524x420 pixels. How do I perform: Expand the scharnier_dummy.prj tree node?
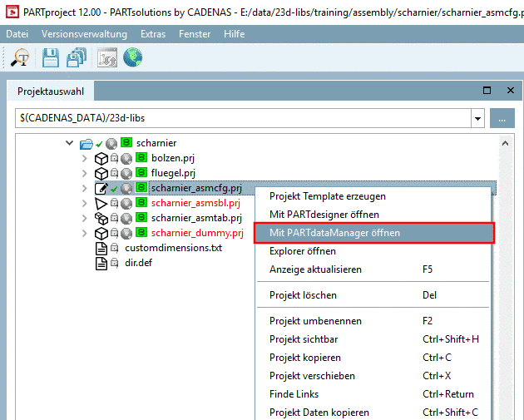tap(85, 233)
